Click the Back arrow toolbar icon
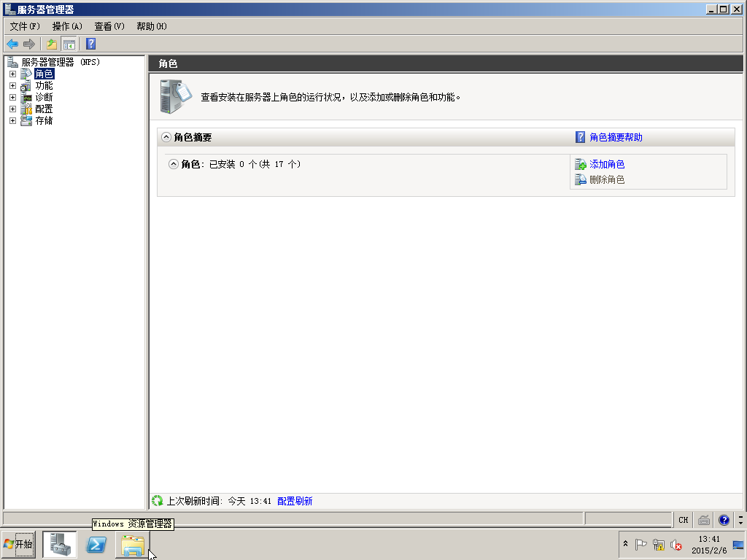 click(12, 44)
